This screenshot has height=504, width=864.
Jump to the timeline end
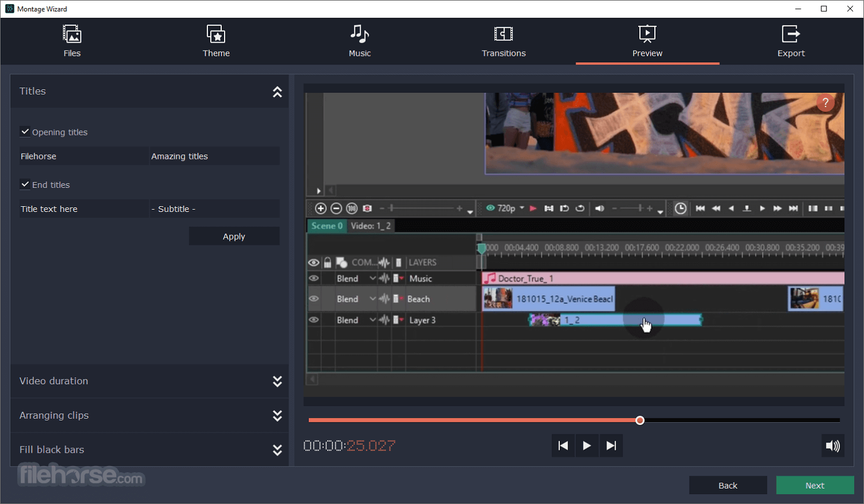(793, 209)
